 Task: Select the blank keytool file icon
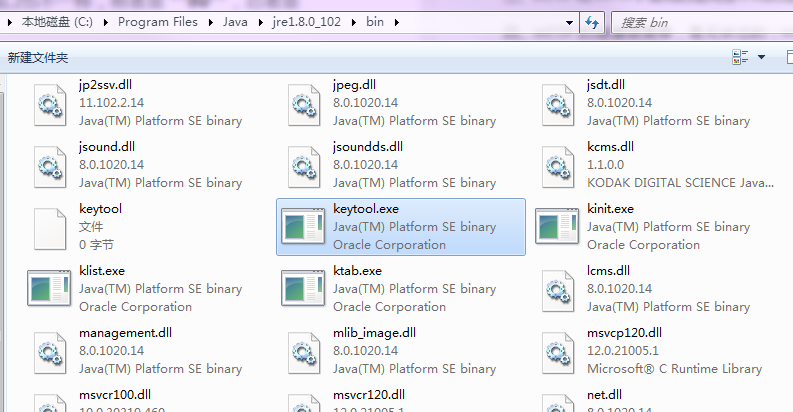click(x=50, y=229)
